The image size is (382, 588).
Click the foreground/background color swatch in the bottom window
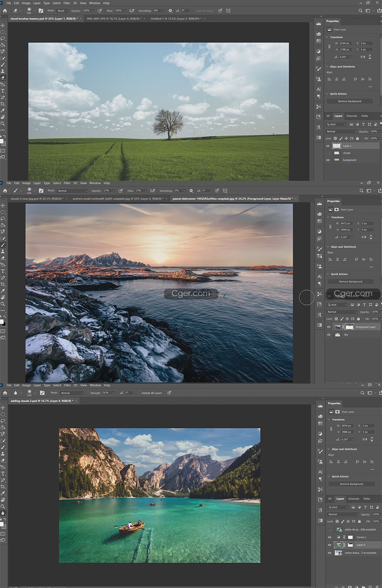pyautogui.click(x=3, y=525)
